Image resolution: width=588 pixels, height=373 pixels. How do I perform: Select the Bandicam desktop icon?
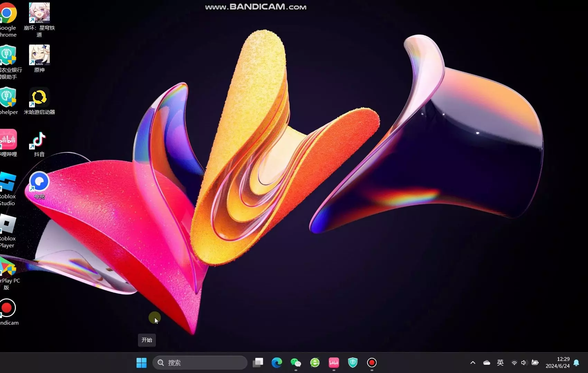pos(8,312)
